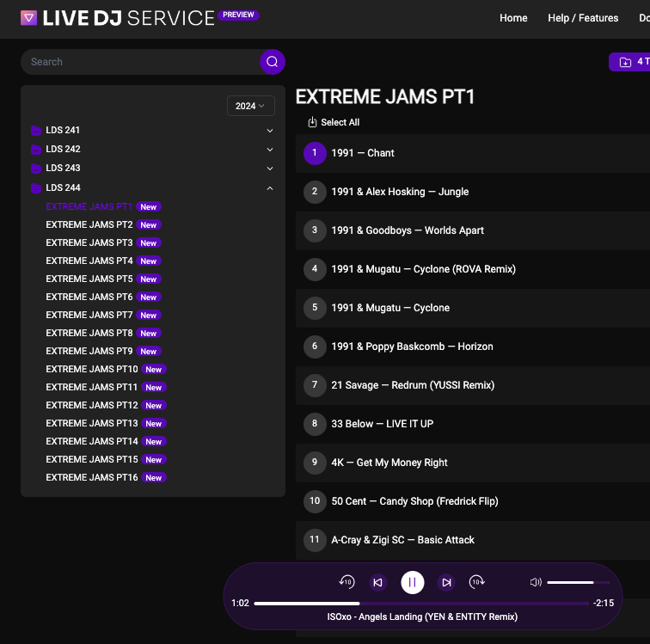Viewport: 650px width, 644px height.
Task: Expand the LDS 243 folder chevron
Action: point(270,169)
